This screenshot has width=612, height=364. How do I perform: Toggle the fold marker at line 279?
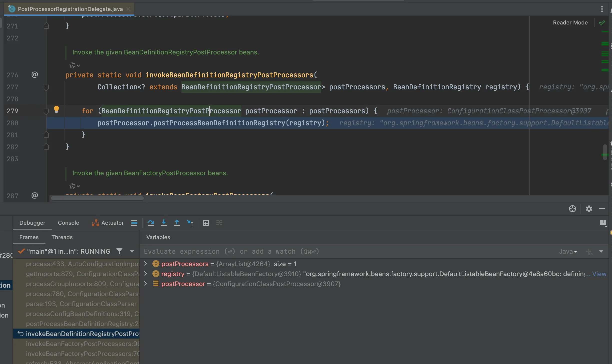tap(46, 111)
